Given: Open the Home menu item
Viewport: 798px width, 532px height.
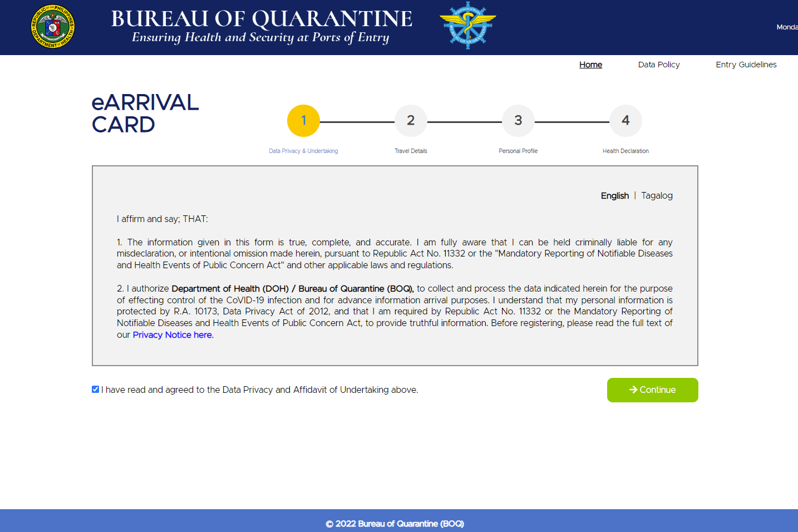Looking at the screenshot, I should (590, 65).
